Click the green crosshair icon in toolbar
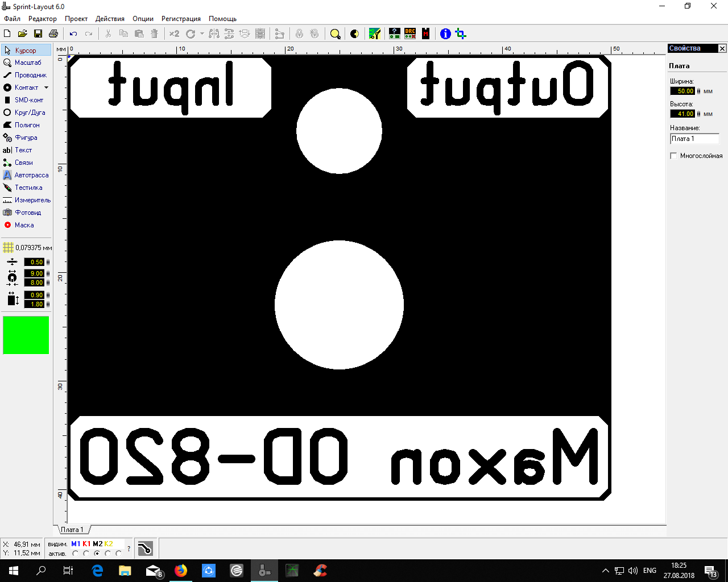Viewport: 728px width, 582px height. (x=461, y=34)
